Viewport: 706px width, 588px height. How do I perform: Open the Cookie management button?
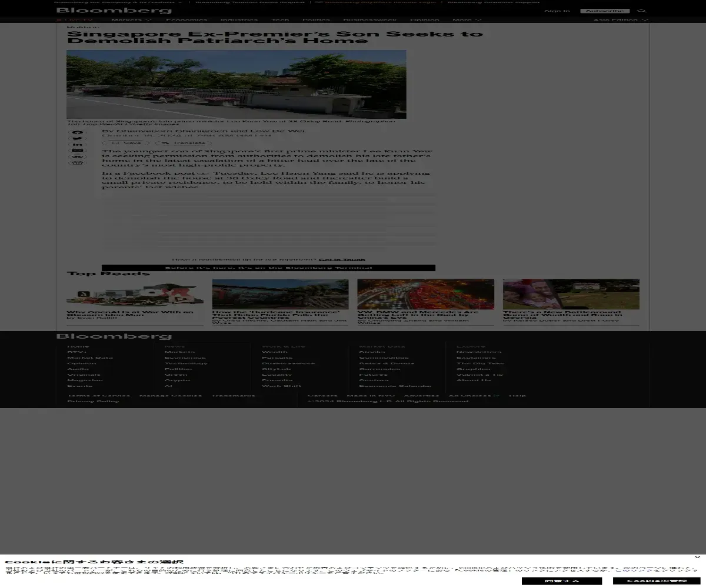point(657,581)
